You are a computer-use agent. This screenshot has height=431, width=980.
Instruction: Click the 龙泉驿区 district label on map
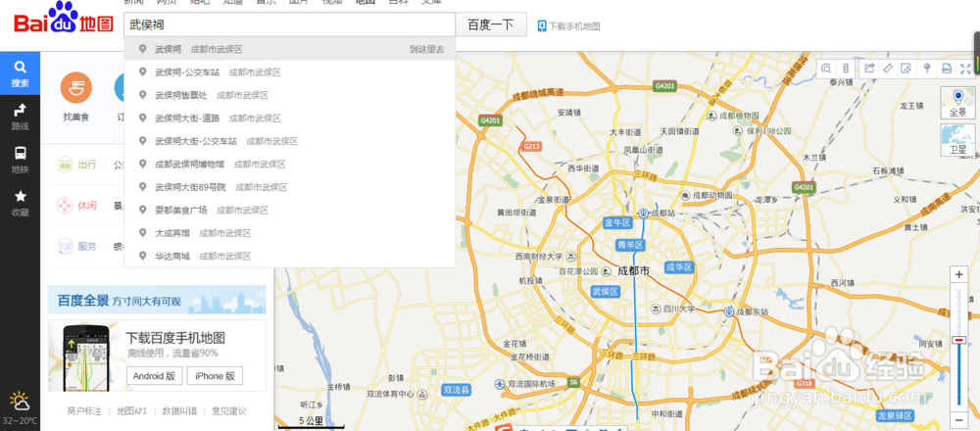895,415
